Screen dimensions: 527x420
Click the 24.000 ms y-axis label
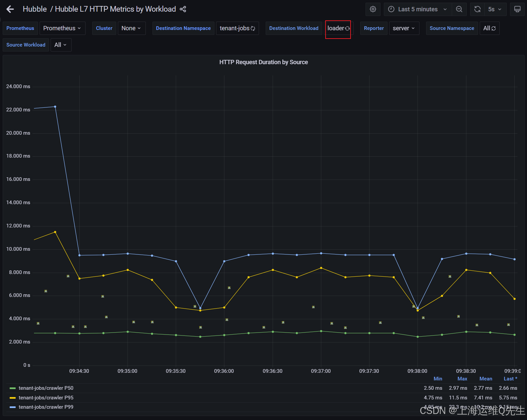(18, 86)
